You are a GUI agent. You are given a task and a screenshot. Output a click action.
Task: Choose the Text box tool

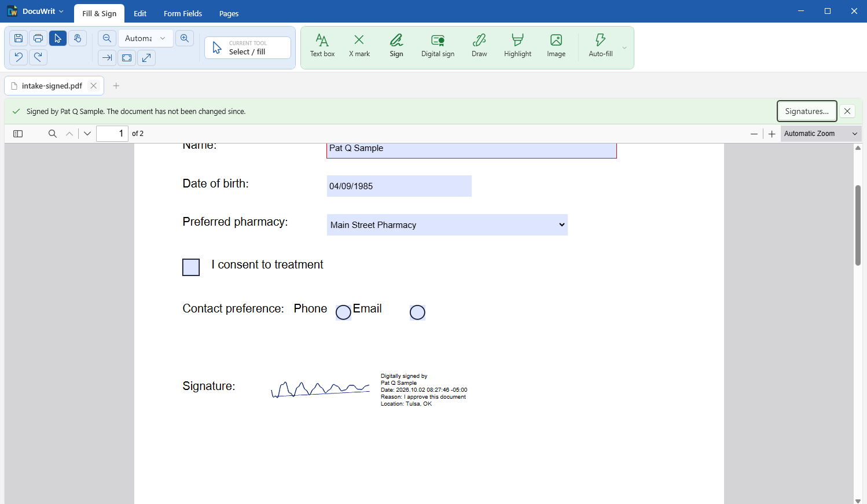point(322,46)
